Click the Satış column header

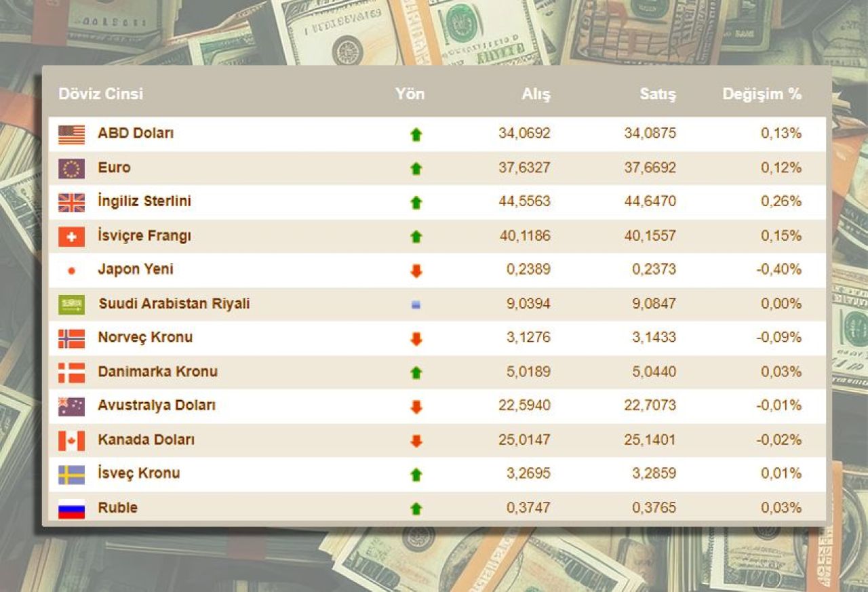(658, 94)
